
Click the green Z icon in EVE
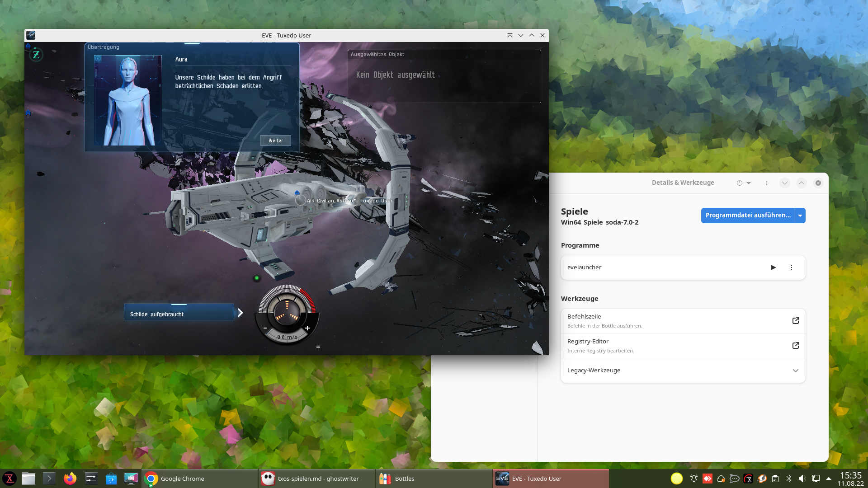click(36, 55)
